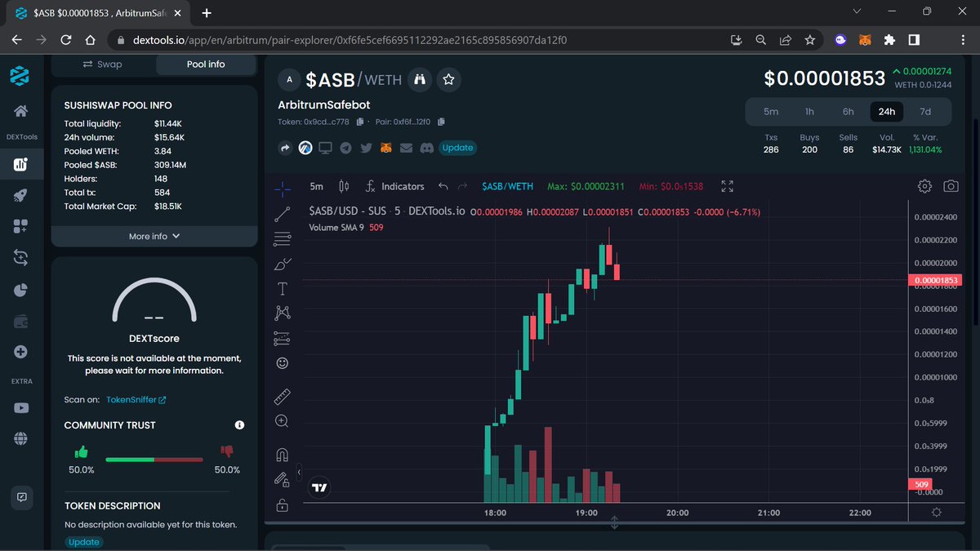Image resolution: width=980 pixels, height=551 pixels.
Task: Reload the page with browser refresh button
Action: (x=66, y=39)
